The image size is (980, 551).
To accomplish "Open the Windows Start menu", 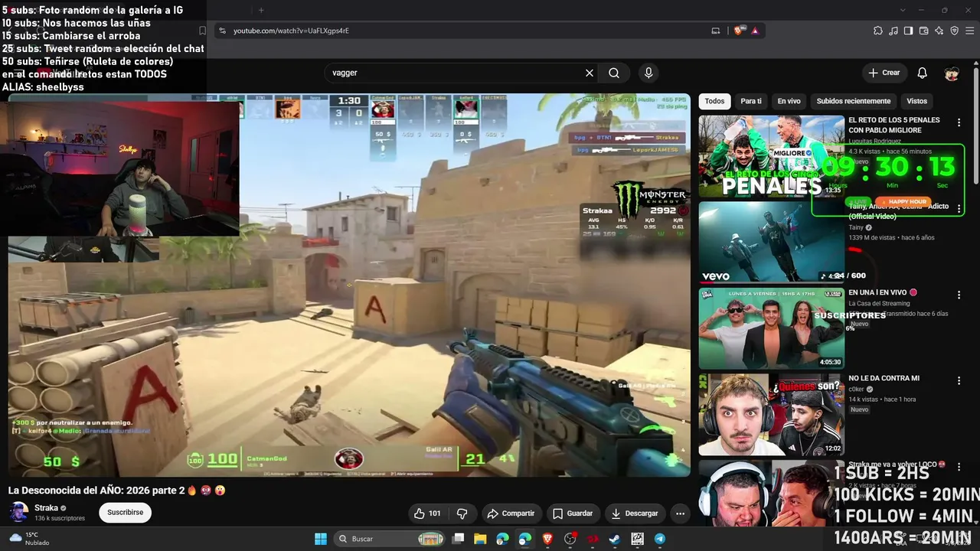I will (321, 539).
